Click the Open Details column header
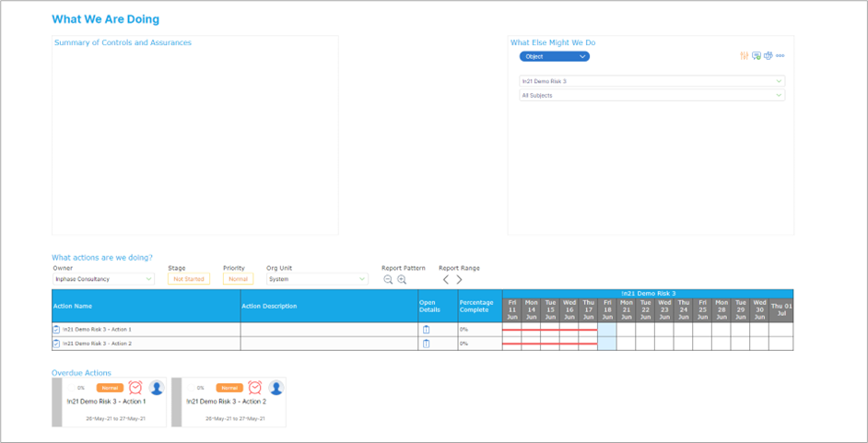The width and height of the screenshot is (868, 443). click(438, 306)
